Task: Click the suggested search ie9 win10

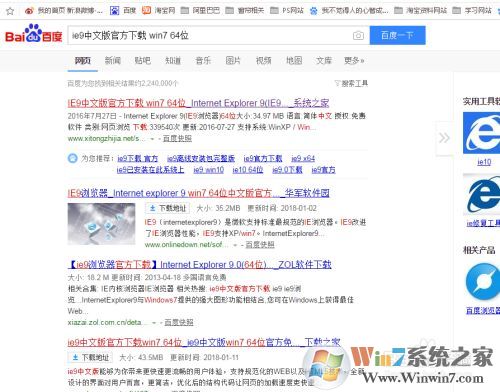Action: (x=209, y=170)
